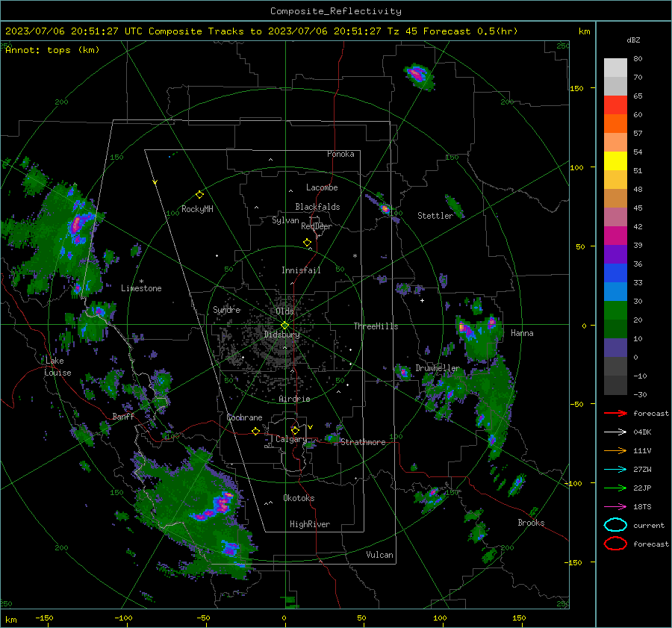
Task: Click the red forecast arrow in legend
Action: 615,413
